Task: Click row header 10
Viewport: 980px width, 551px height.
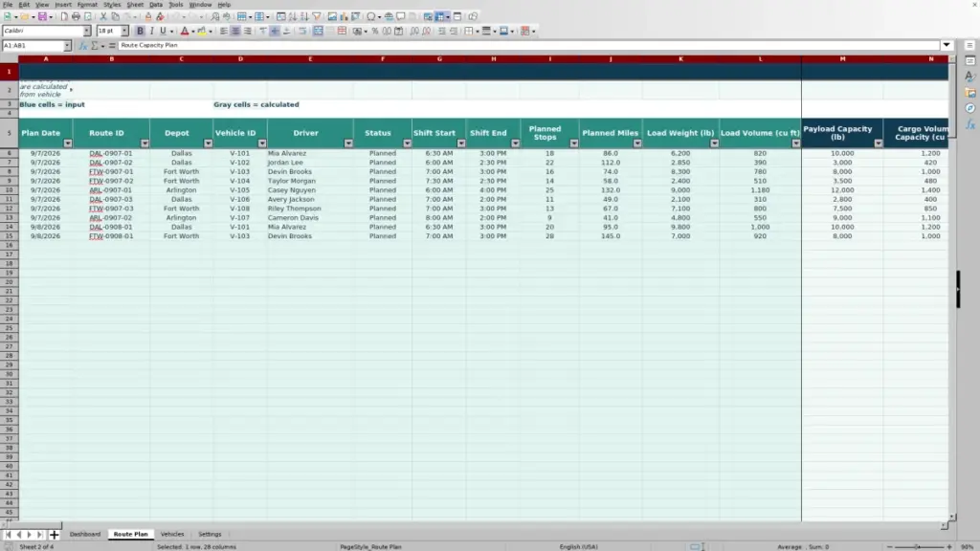Action: (x=9, y=190)
